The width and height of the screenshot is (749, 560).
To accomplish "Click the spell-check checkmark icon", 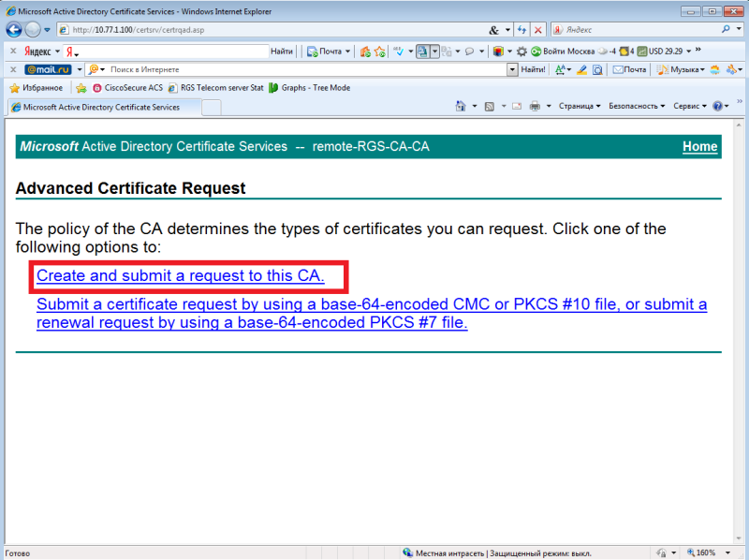I will (x=399, y=51).
